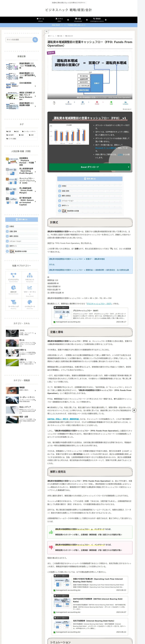The image size is (145, 644).
Task: Select the コーポレートサイト tag
Action: click(29, 131)
